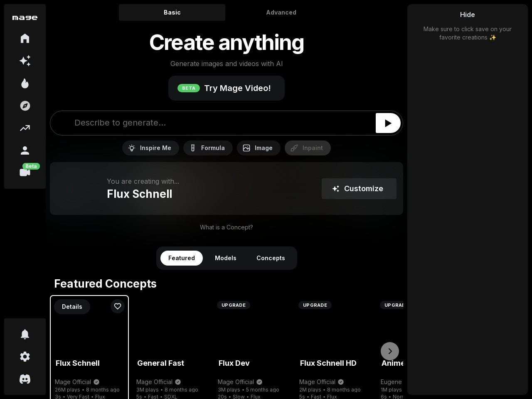Select the Concepts tab
The height and width of the screenshot is (399, 532).
pyautogui.click(x=271, y=258)
